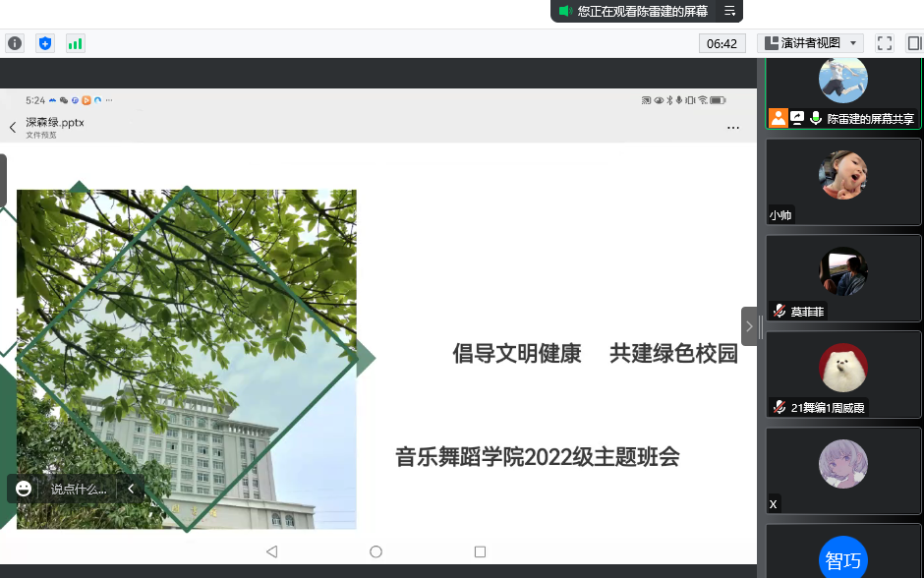Tap the Android back triangle button

271,551
